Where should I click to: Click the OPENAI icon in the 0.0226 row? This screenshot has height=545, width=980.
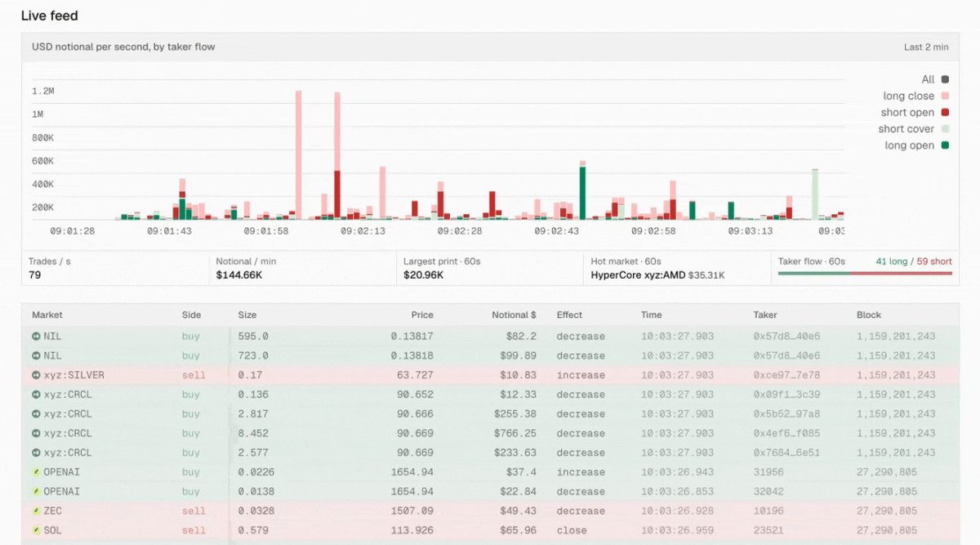(x=36, y=472)
